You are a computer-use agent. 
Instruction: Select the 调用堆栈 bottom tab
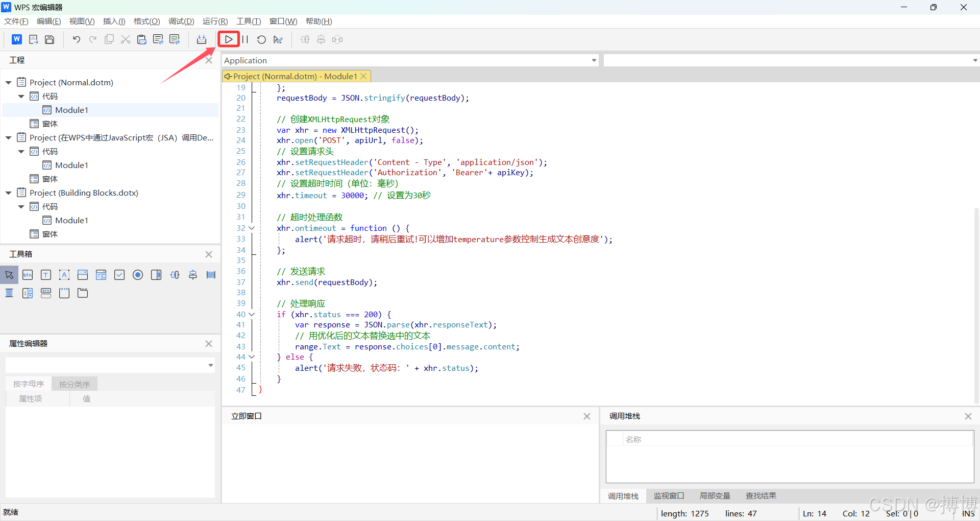[623, 496]
